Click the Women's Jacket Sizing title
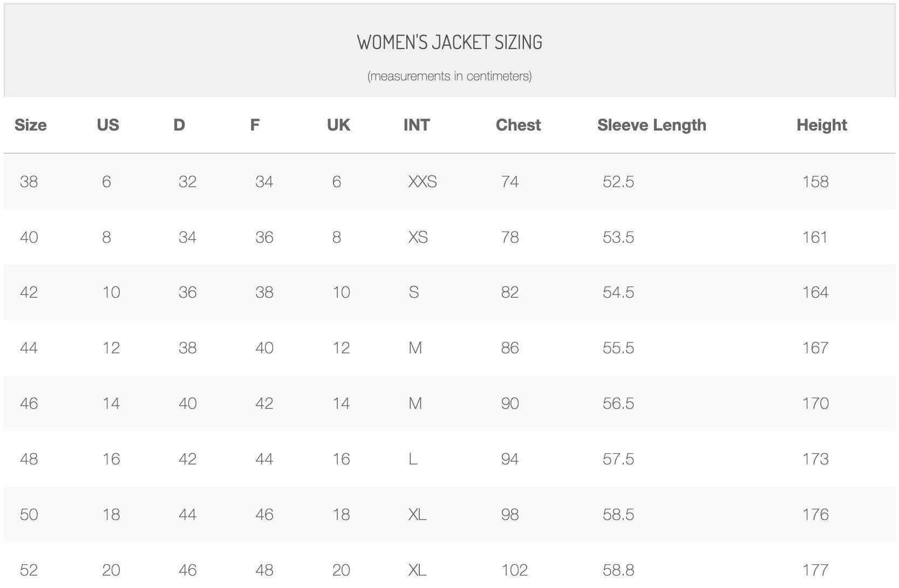899x588 pixels. 449,42
